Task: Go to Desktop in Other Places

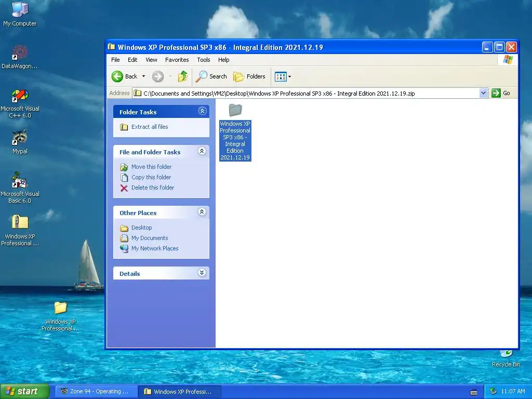Action: (141, 228)
